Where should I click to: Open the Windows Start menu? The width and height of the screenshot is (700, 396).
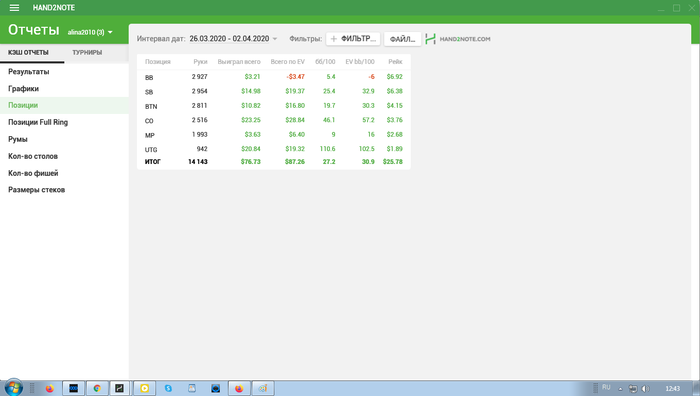click(x=13, y=388)
